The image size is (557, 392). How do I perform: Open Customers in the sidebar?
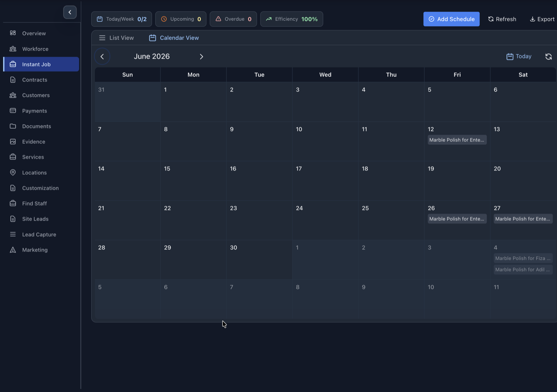click(x=41, y=95)
